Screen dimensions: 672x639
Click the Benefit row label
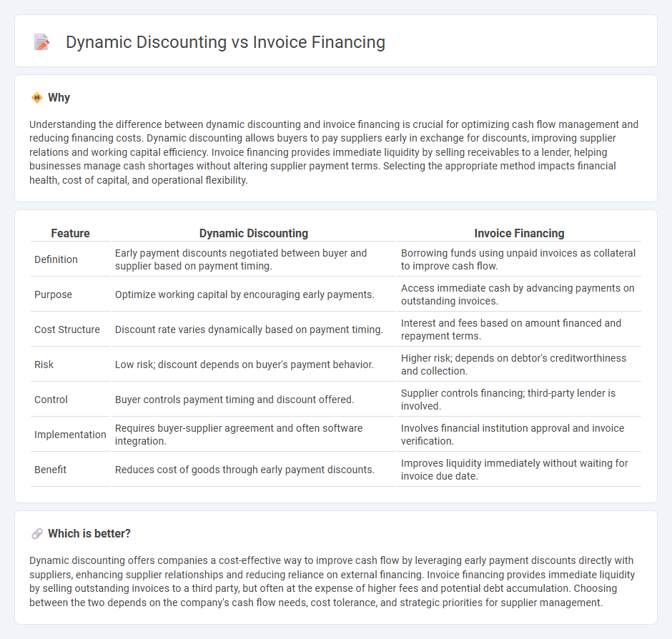coord(50,470)
